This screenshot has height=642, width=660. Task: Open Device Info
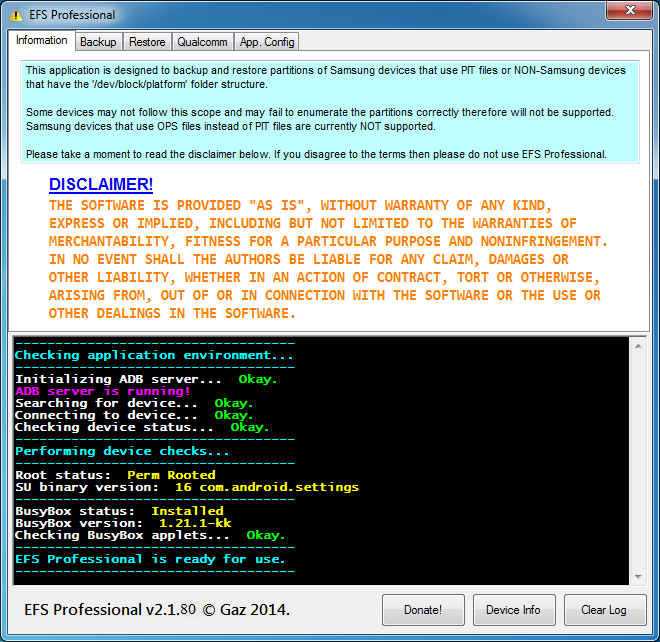(514, 610)
